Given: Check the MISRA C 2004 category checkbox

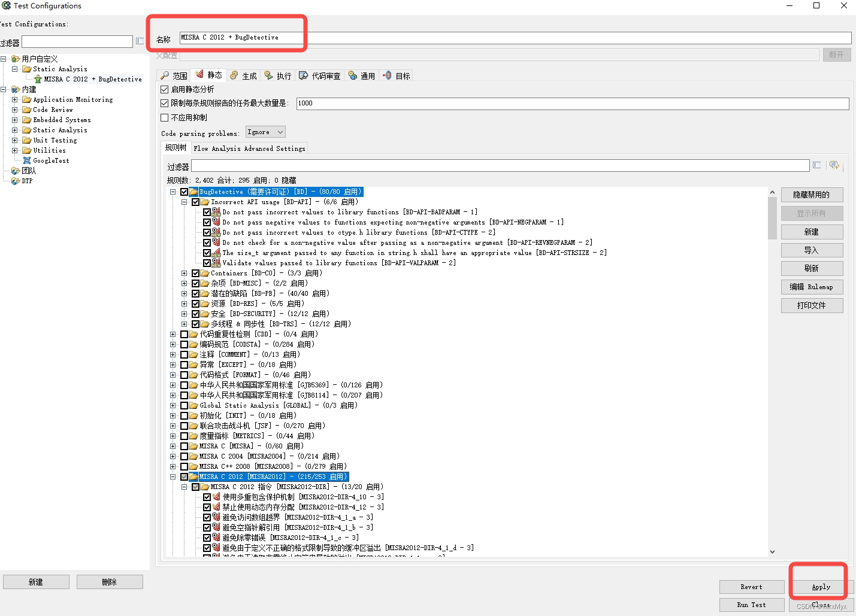Looking at the screenshot, I should [x=184, y=456].
